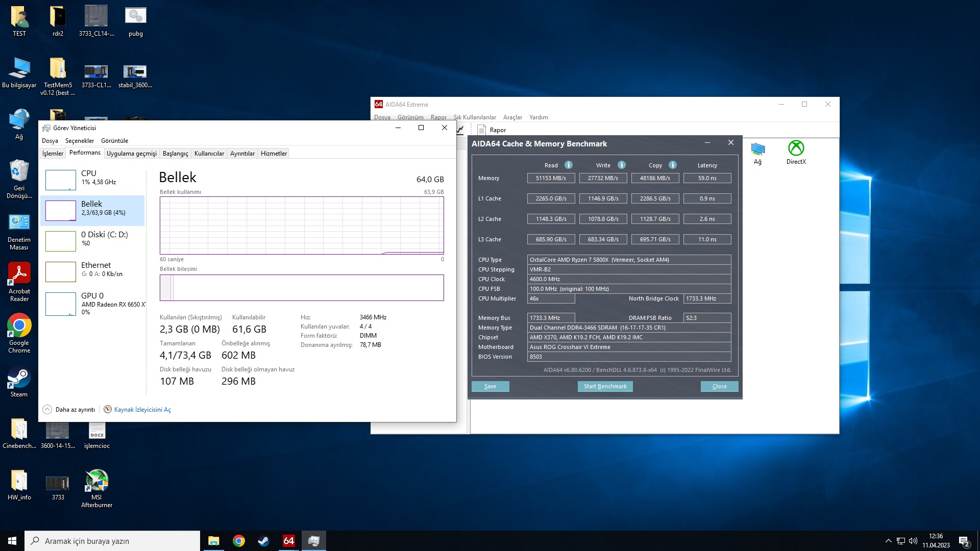Switch to Task Manager via taskbar icon

pos(313,541)
